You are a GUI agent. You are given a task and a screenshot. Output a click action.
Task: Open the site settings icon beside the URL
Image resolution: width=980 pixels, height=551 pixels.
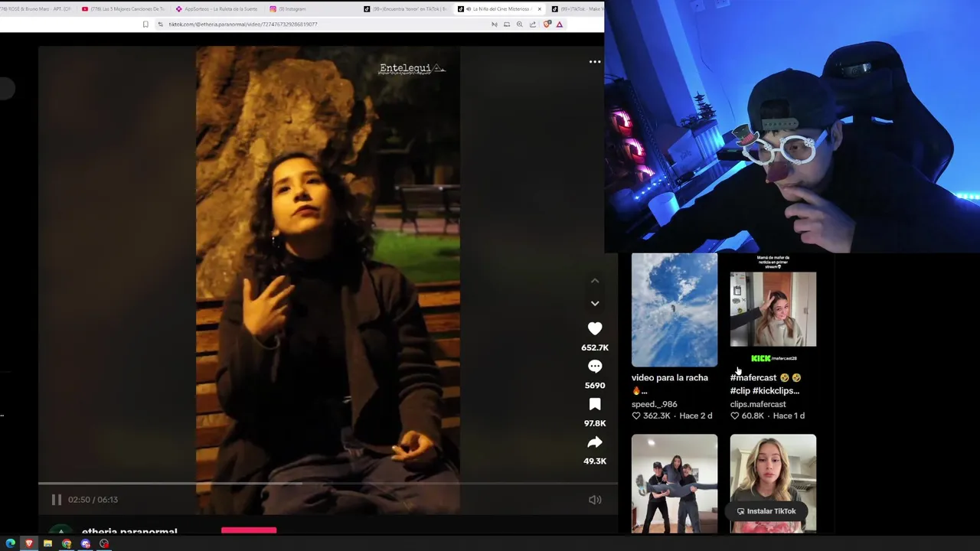click(x=160, y=24)
